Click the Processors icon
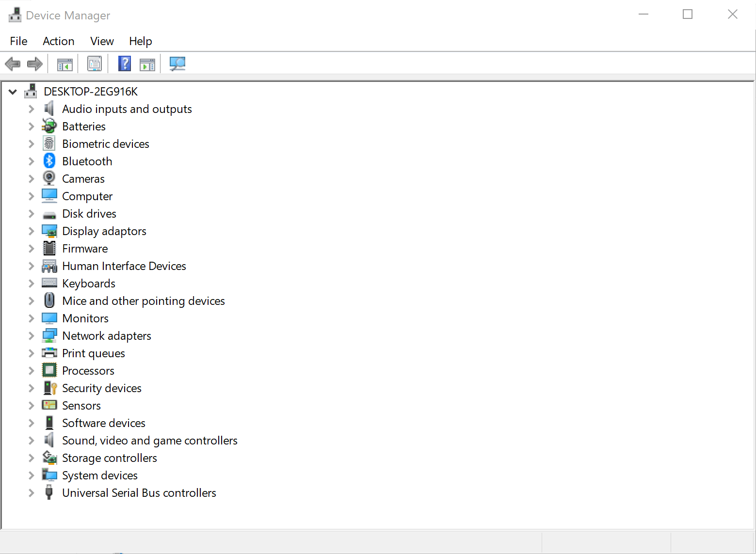756x554 pixels. click(49, 370)
